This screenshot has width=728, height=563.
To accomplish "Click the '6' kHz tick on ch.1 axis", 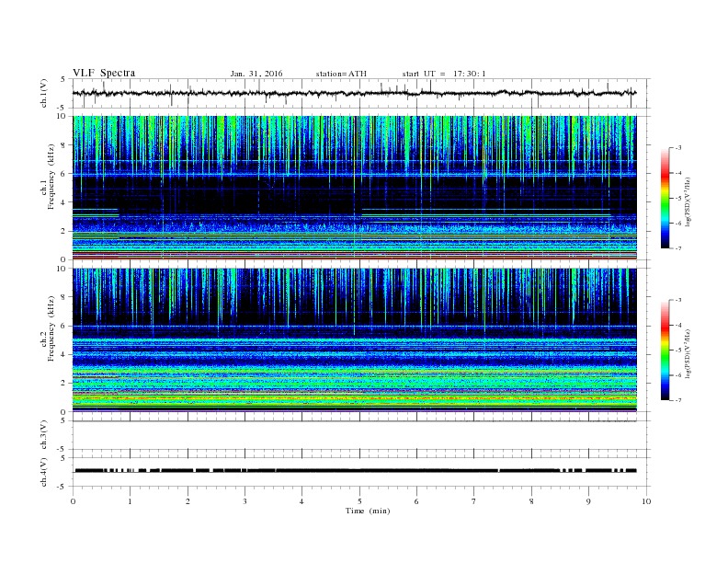I will pyautogui.click(x=63, y=174).
